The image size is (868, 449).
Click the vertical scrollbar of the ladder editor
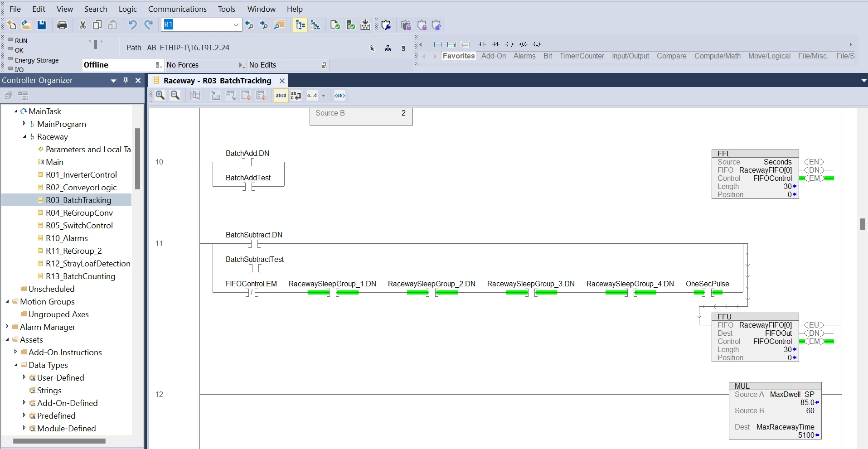863,224
